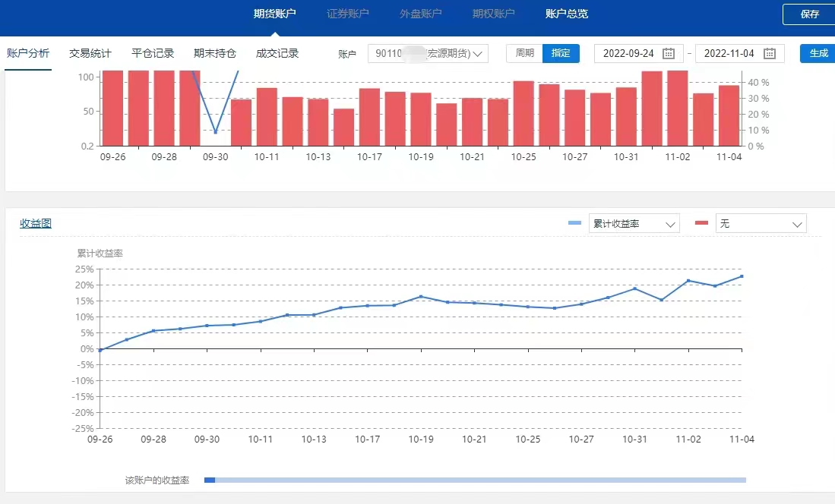835x504 pixels.
Task: Switch to the 账户总览 tab
Action: (566, 14)
